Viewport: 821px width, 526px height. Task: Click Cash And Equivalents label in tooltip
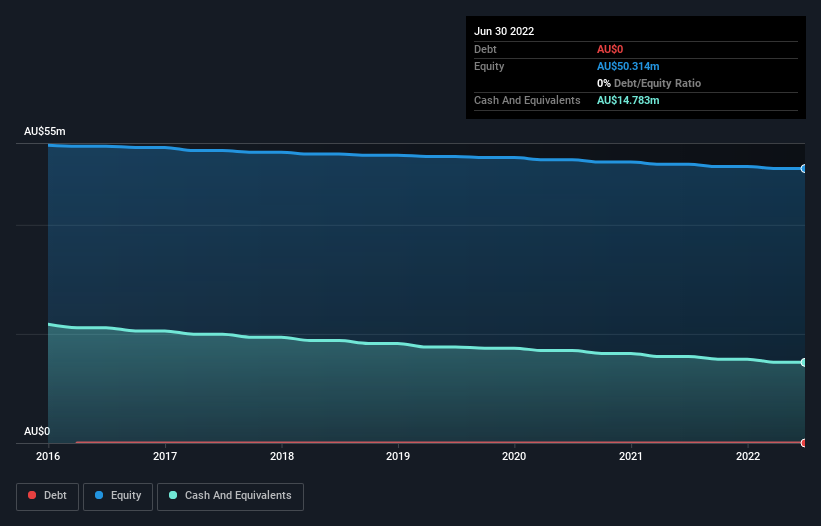click(527, 100)
